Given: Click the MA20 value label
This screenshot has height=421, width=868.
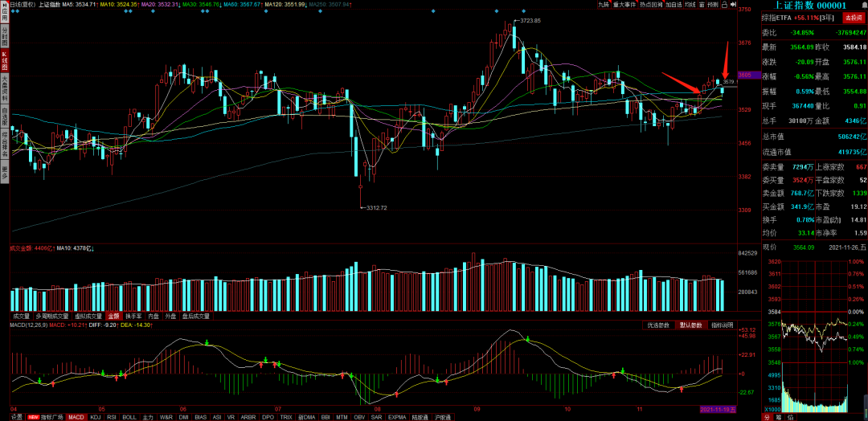Looking at the screenshot, I should [161, 5].
